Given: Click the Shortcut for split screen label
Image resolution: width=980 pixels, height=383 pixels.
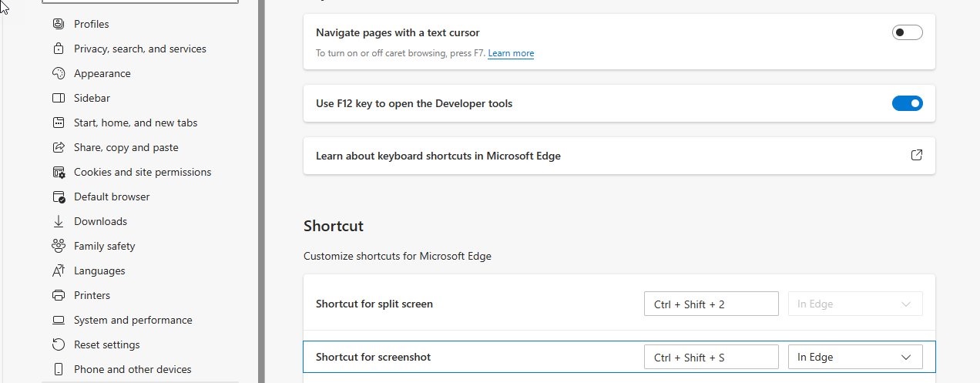Looking at the screenshot, I should 374,304.
